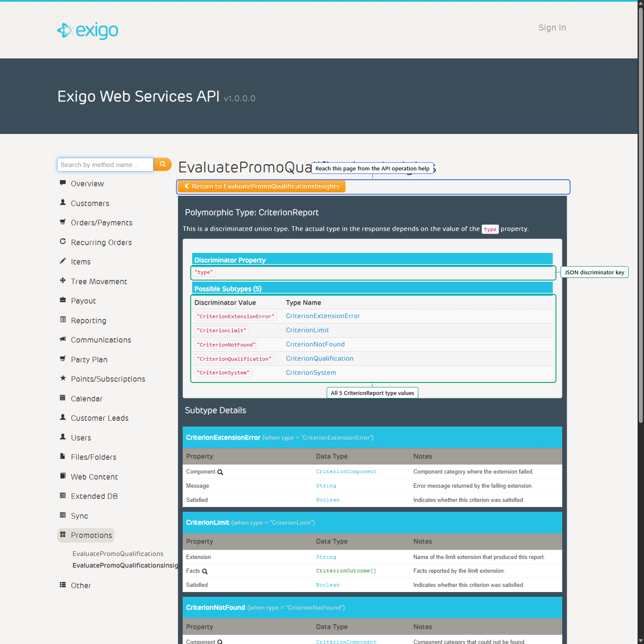Open the Customer Leads menu item

click(100, 418)
